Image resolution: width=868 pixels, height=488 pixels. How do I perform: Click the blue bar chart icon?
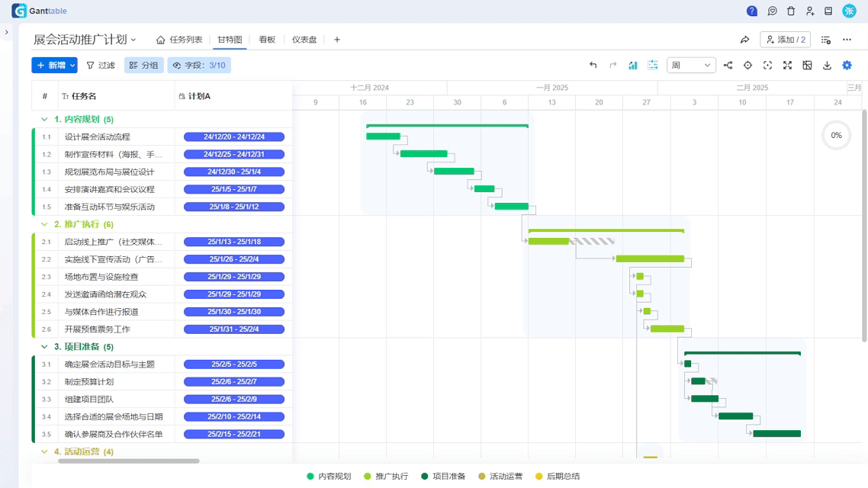click(632, 66)
